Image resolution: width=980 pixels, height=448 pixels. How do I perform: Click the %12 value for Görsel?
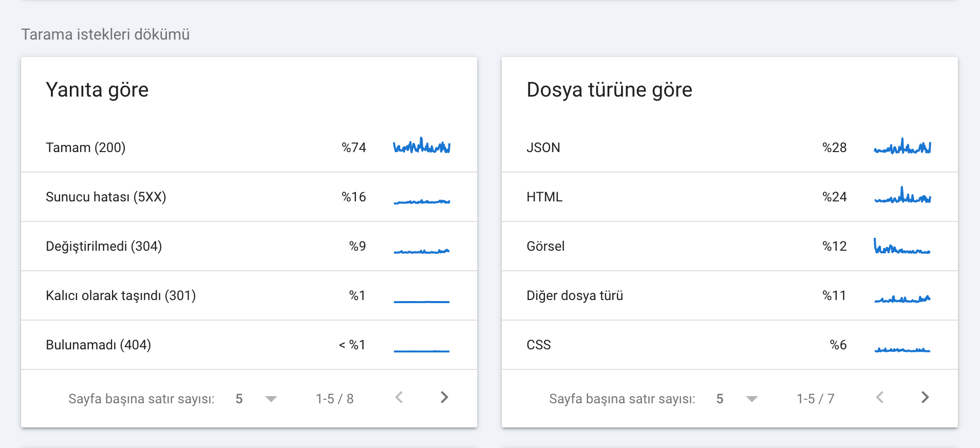pyautogui.click(x=835, y=246)
